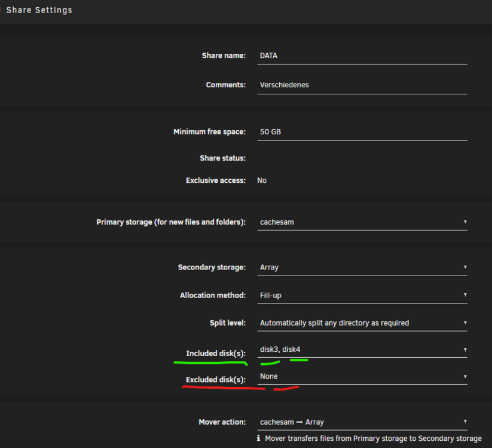Click the Share status label
492x448 pixels.
[222, 158]
